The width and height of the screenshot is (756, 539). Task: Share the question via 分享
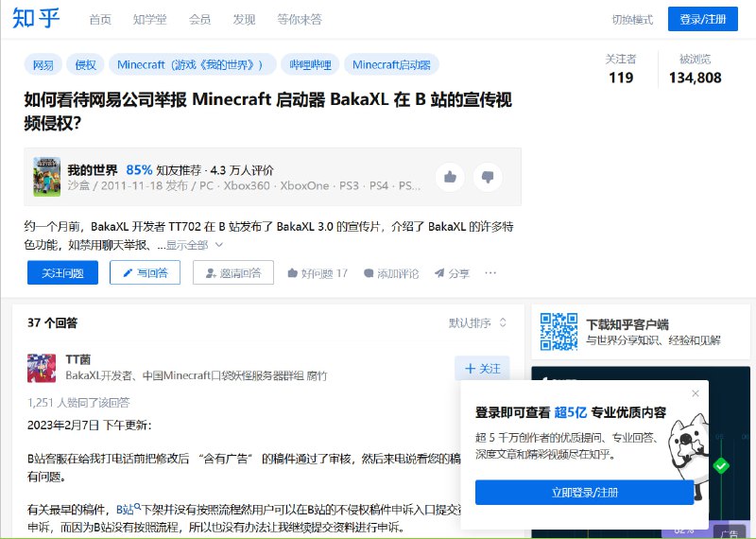(x=452, y=273)
